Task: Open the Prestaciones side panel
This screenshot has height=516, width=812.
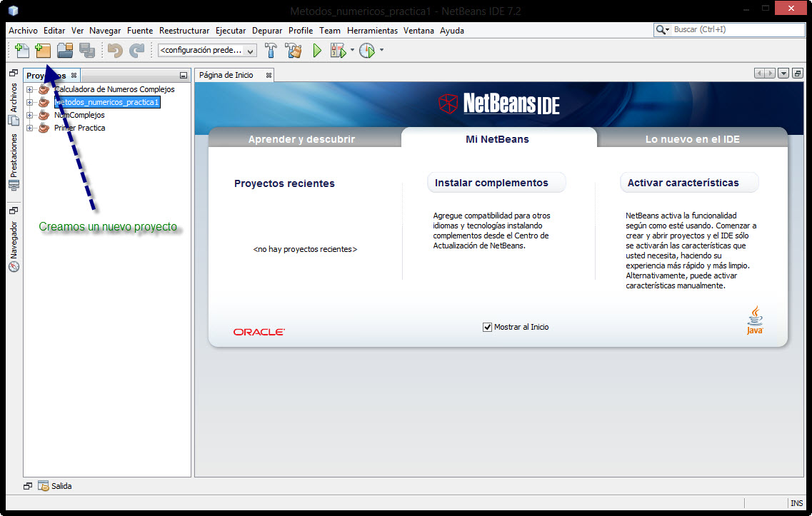Action: coord(14,163)
